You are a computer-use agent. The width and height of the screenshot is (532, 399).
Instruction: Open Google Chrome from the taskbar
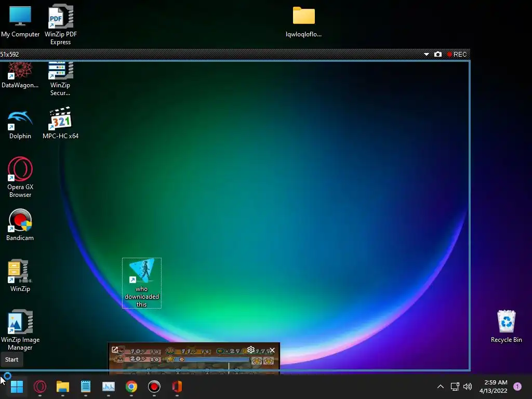(131, 387)
